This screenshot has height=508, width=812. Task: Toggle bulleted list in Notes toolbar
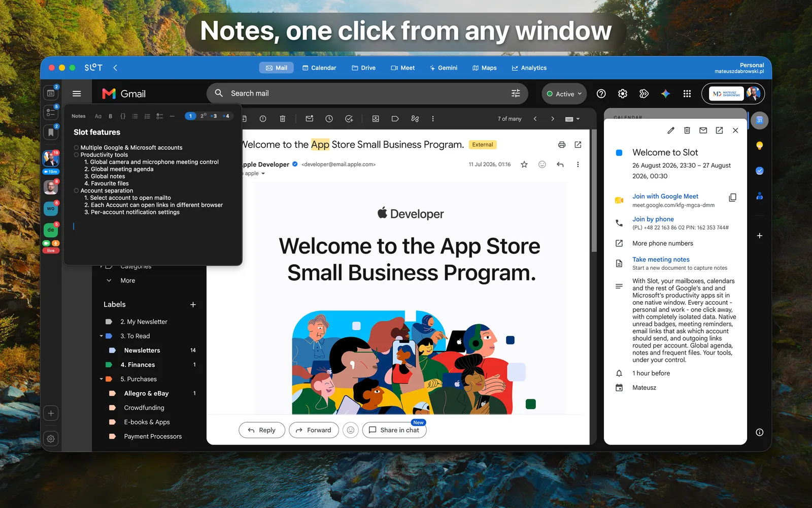(x=135, y=116)
